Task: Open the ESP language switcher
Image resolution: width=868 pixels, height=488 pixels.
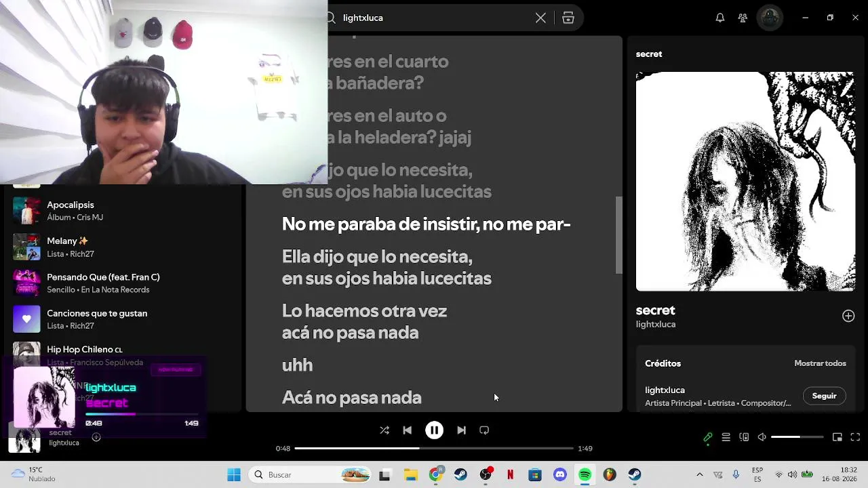Action: (757, 474)
